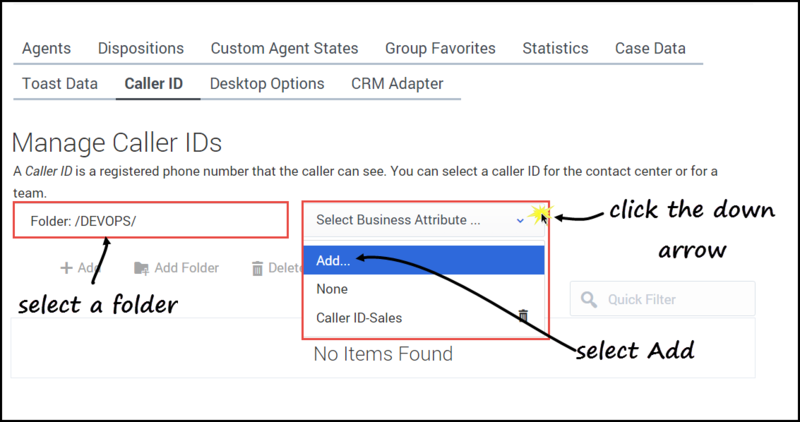View the Statistics tab
The height and width of the screenshot is (422, 800).
tap(555, 48)
